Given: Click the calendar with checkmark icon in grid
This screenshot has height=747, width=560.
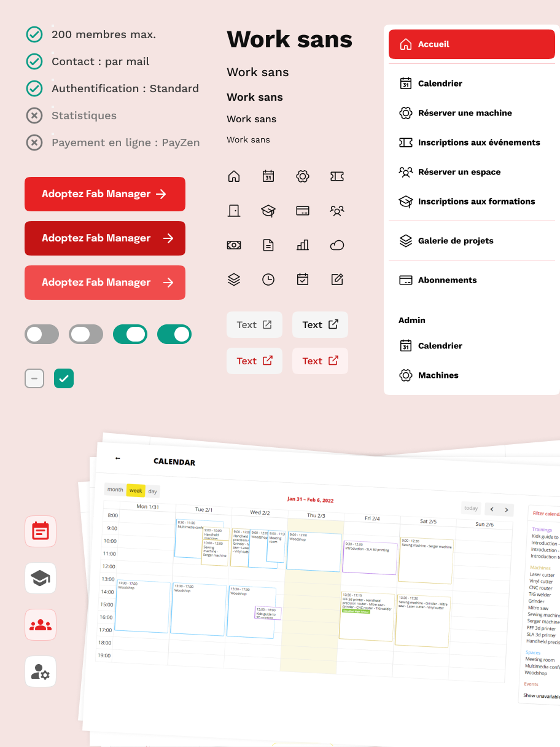Looking at the screenshot, I should (303, 280).
